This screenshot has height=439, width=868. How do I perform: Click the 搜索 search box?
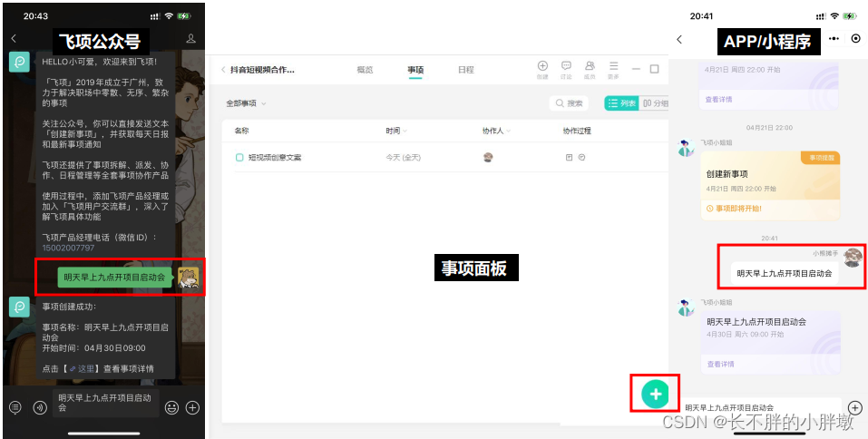tap(569, 103)
